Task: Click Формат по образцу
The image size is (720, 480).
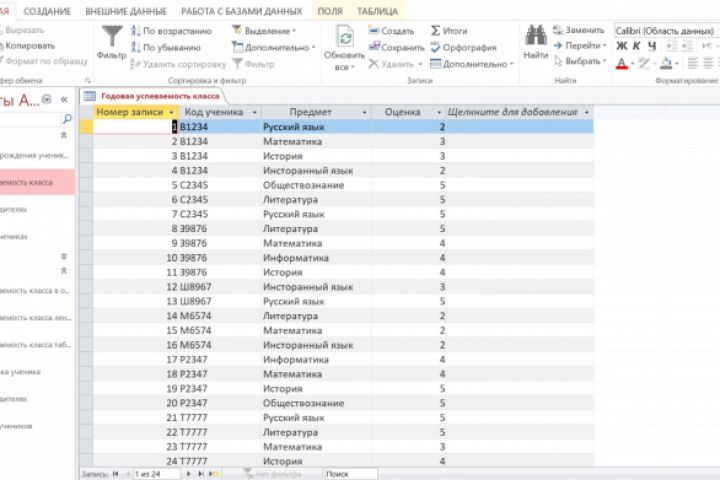Action: (x=44, y=61)
